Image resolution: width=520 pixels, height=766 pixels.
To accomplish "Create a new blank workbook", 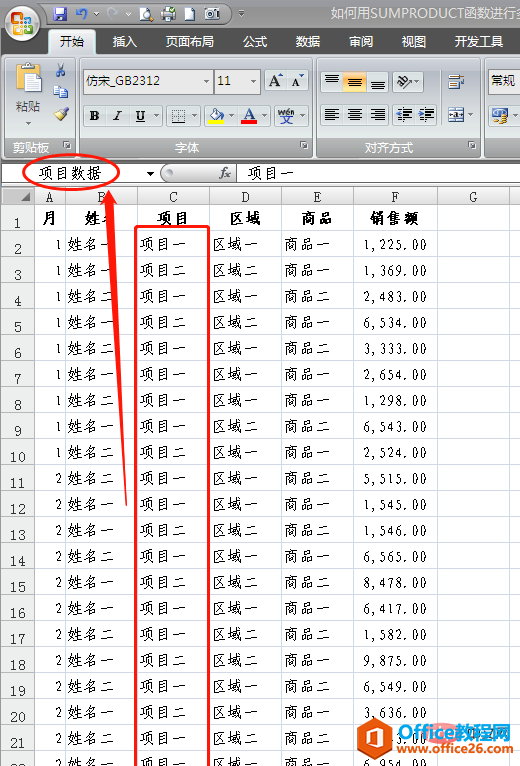I will (x=190, y=14).
